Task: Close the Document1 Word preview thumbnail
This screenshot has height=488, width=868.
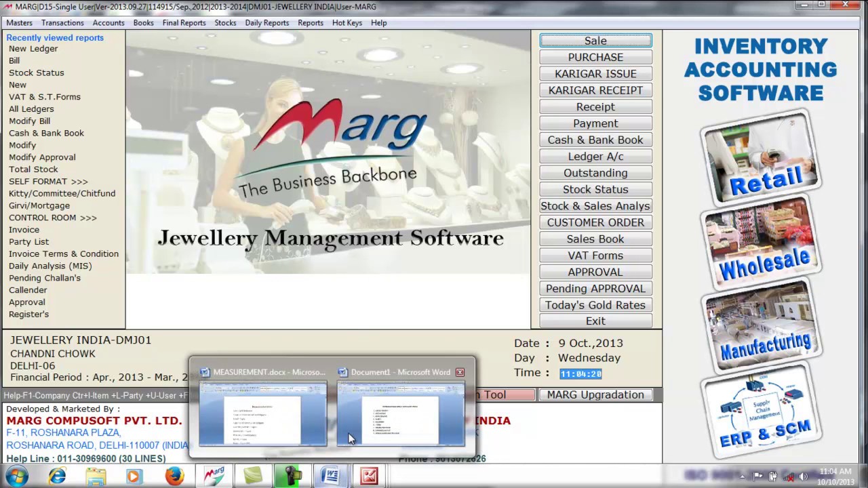Action: pos(460,372)
